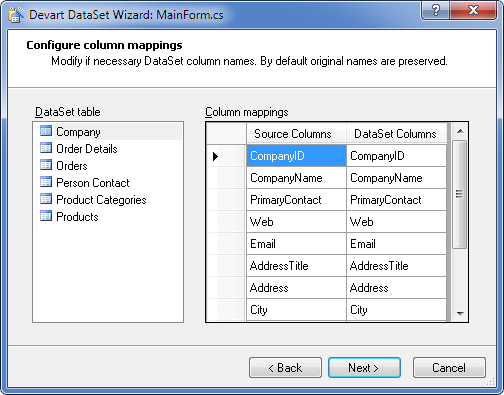Click the Source Columns header
This screenshot has width=504, height=395.
click(x=296, y=134)
